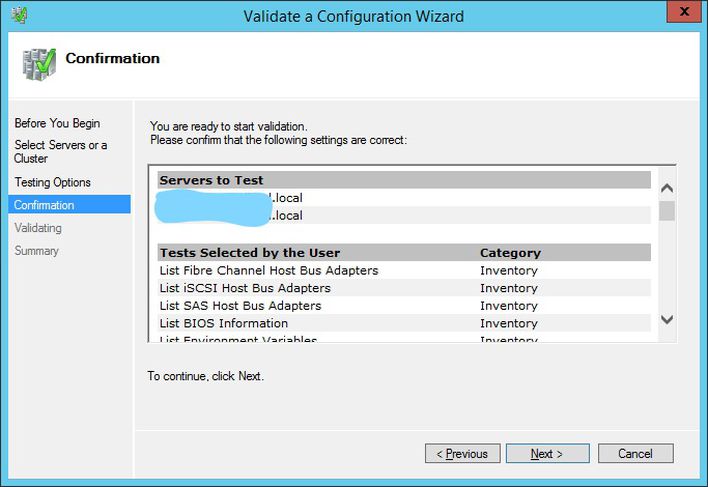
Task: Go to Before You Begin step
Action: point(57,123)
